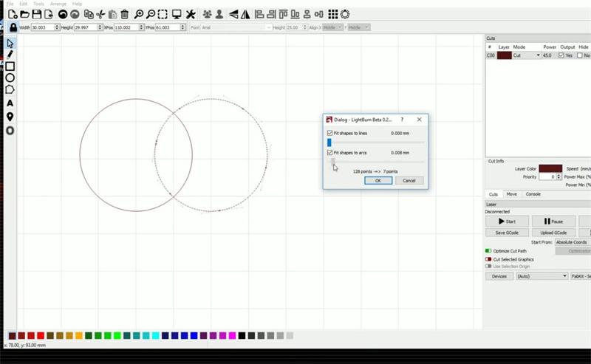591x364 pixels.
Task: Align objects to right edges
Action: 271,14
